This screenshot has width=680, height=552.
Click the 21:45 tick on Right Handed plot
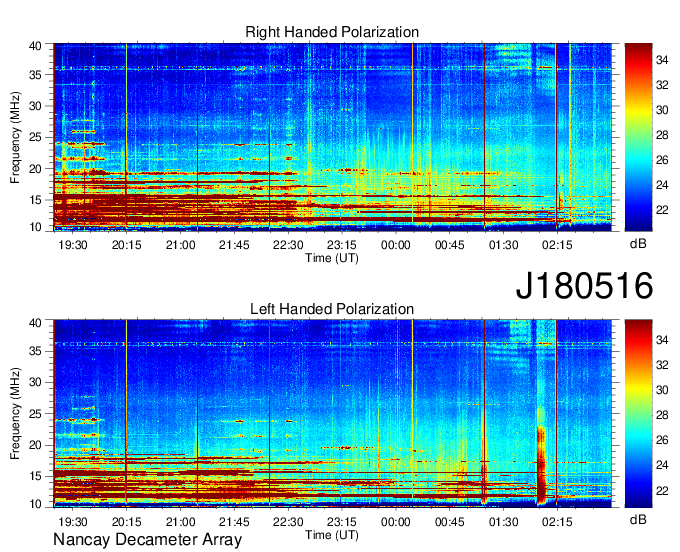[234, 245]
